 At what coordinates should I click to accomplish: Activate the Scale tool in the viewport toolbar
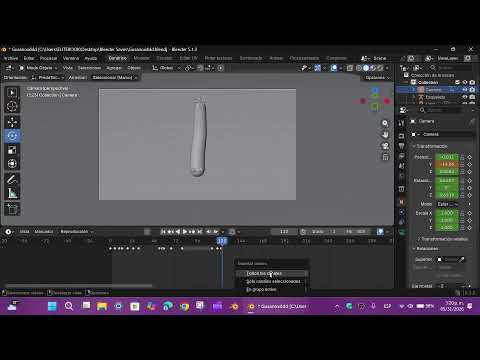[12, 150]
